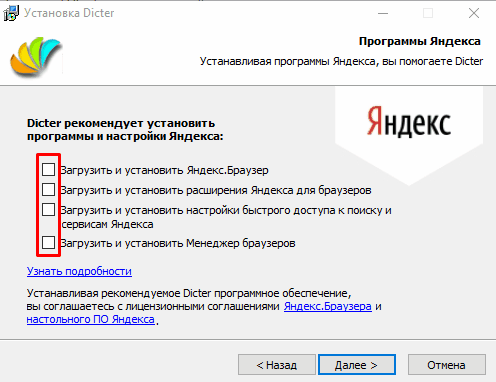
Task: Click the Далее > button
Action: pyautogui.click(x=357, y=365)
